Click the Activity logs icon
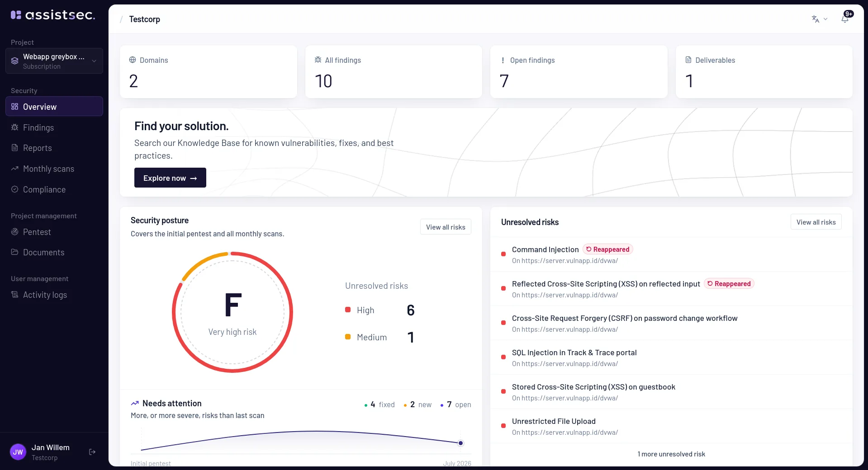Image resolution: width=868 pixels, height=470 pixels. (14, 295)
